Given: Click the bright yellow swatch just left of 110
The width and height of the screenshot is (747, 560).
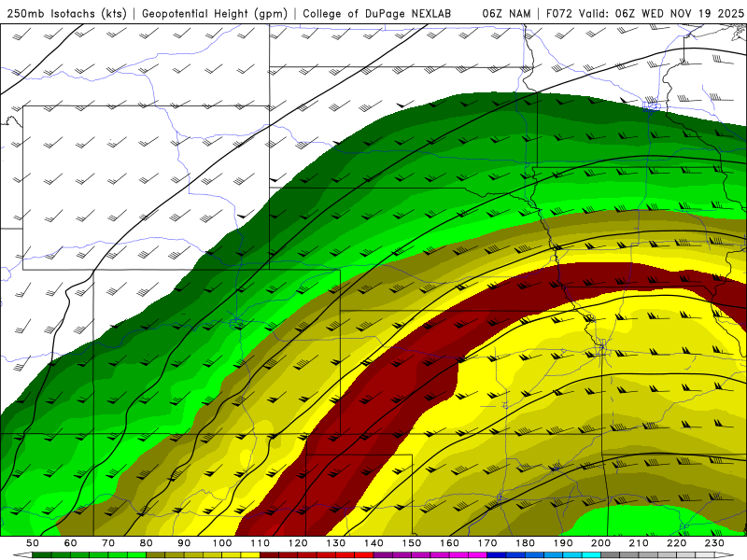Looking at the screenshot, I should click(250, 555).
